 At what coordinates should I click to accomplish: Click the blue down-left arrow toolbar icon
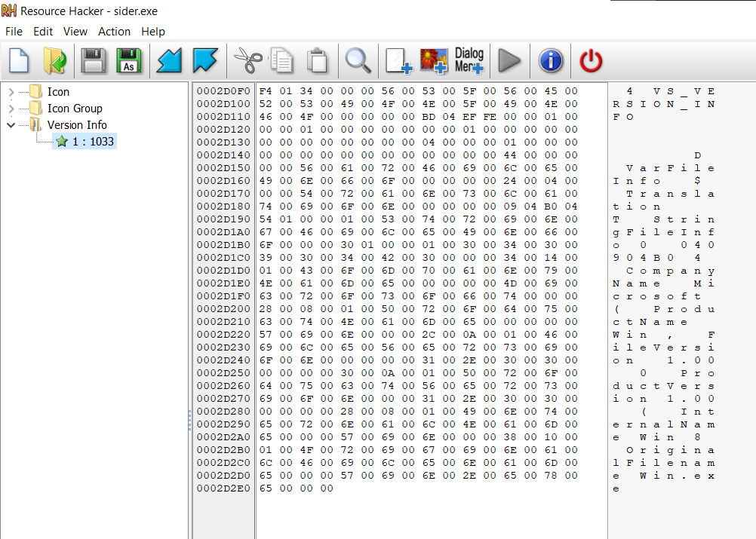pyautogui.click(x=169, y=61)
